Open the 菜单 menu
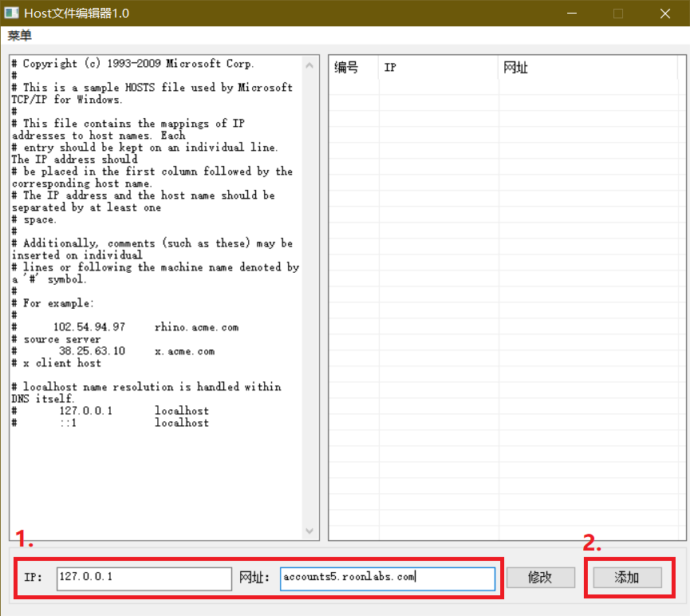The height and width of the screenshot is (616, 690). (x=20, y=36)
